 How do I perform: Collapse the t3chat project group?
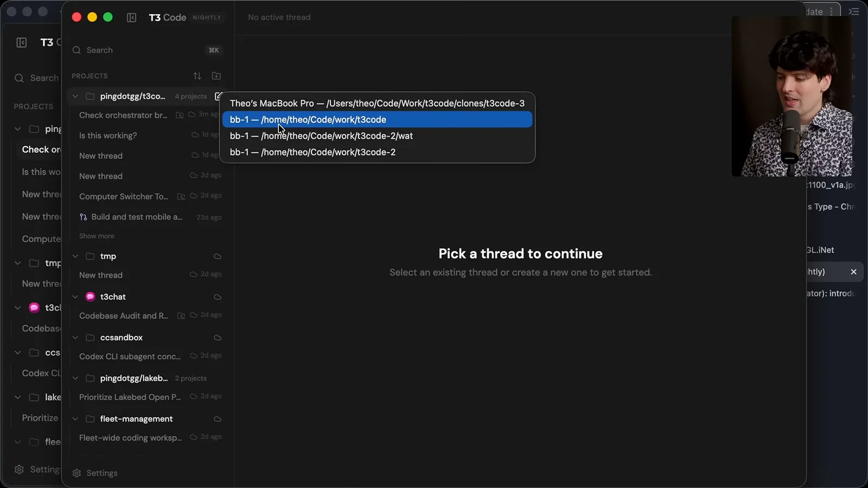click(75, 297)
